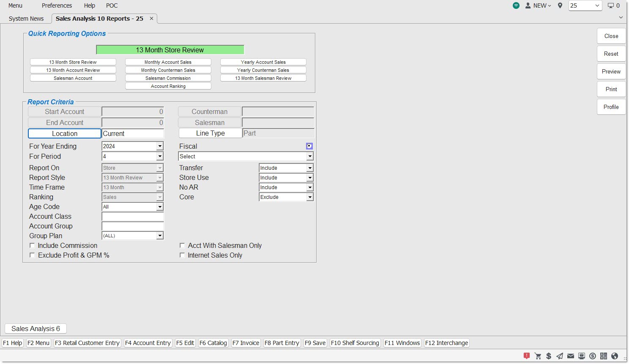Toggle the Fiscal radio button
The image size is (629, 364).
[x=309, y=146]
